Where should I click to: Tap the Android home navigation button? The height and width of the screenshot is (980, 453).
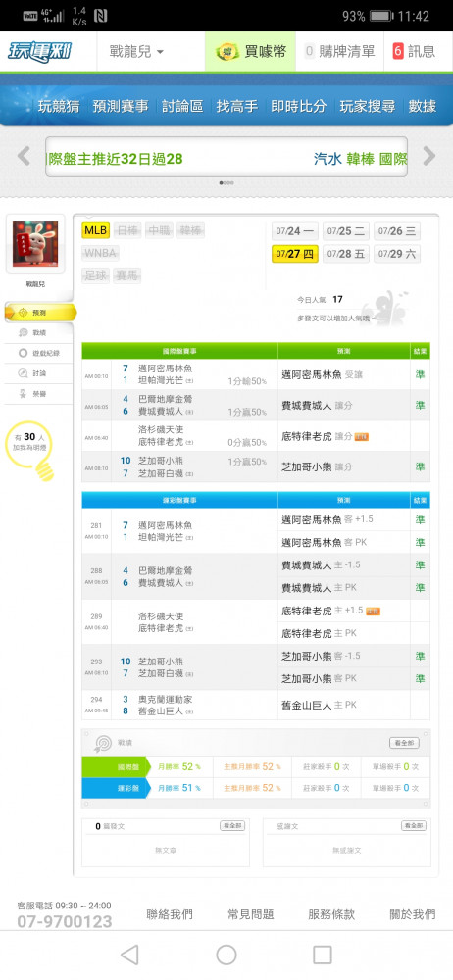[x=226, y=955]
